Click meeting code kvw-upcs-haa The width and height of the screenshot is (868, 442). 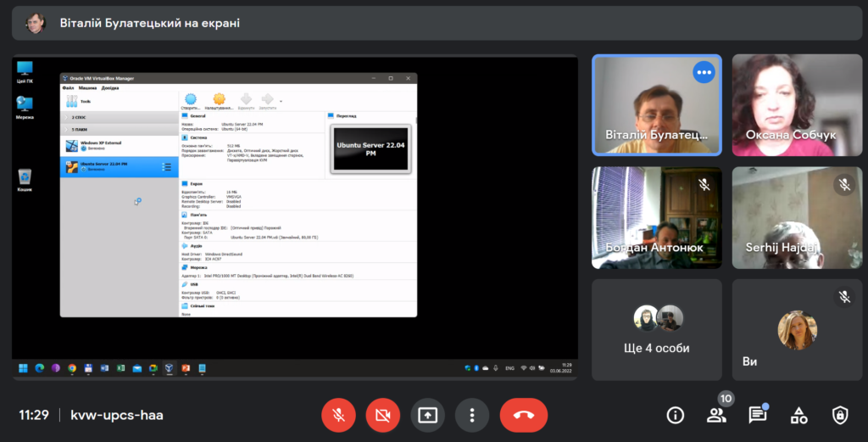coord(117,415)
